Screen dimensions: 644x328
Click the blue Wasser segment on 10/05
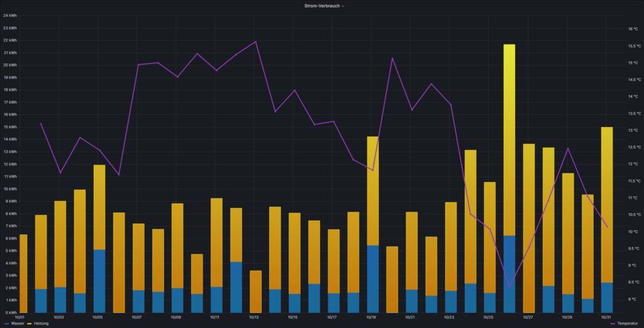(99, 280)
